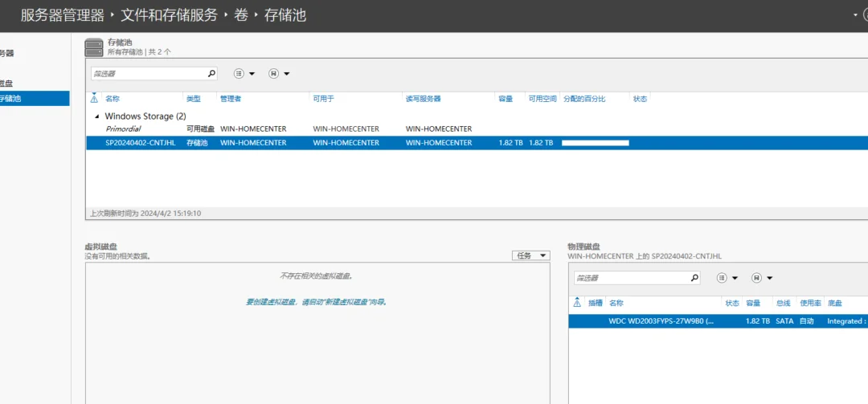
Task: Open the title bar dropdown arrow at right
Action: tap(856, 15)
